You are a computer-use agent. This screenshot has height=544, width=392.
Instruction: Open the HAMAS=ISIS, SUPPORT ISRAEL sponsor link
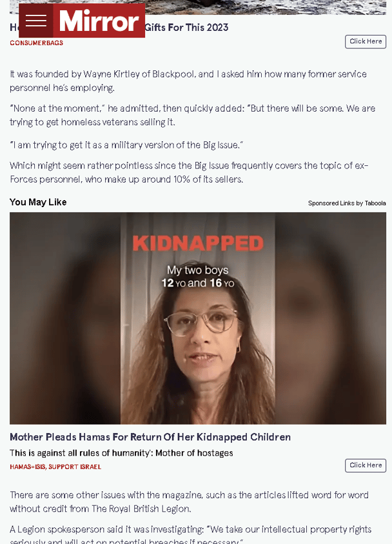(55, 467)
